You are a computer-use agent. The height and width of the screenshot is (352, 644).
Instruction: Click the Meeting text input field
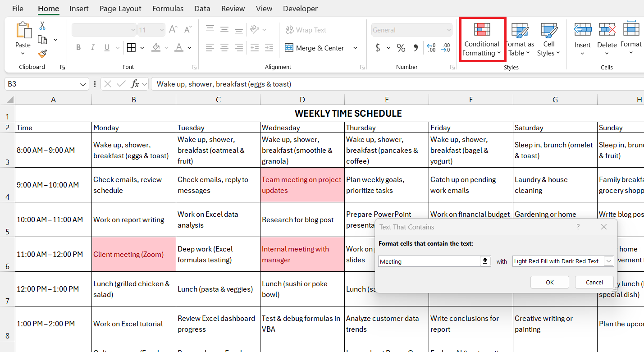click(429, 261)
